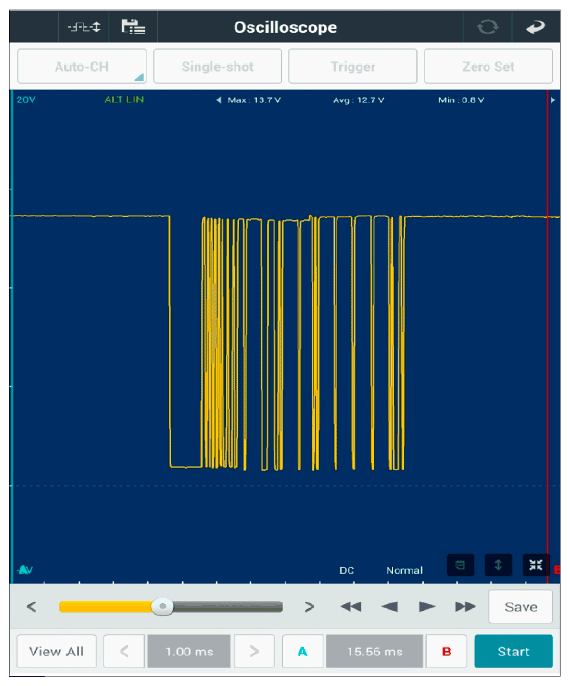Go back with the return arrow
The height and width of the screenshot is (686, 570).
(536, 27)
